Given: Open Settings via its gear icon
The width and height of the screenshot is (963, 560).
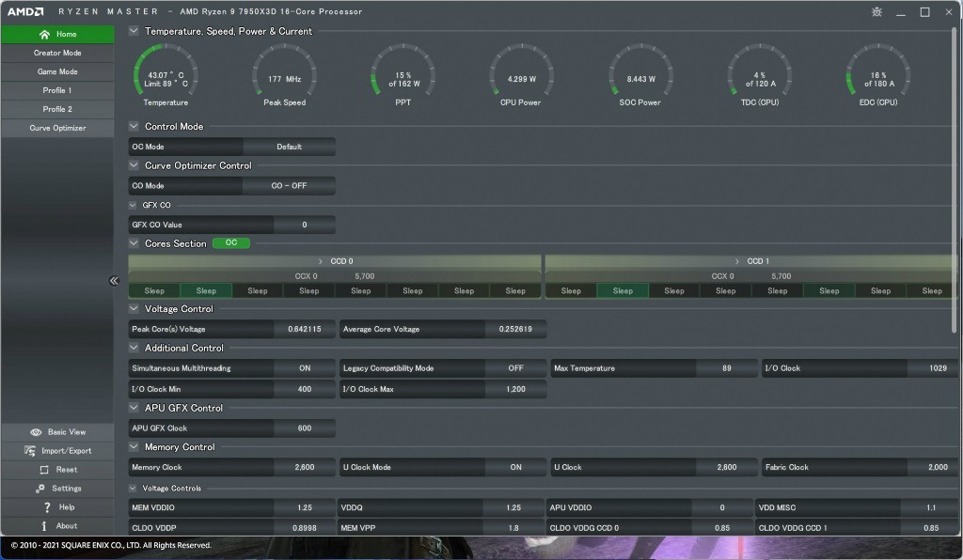Looking at the screenshot, I should (x=40, y=489).
